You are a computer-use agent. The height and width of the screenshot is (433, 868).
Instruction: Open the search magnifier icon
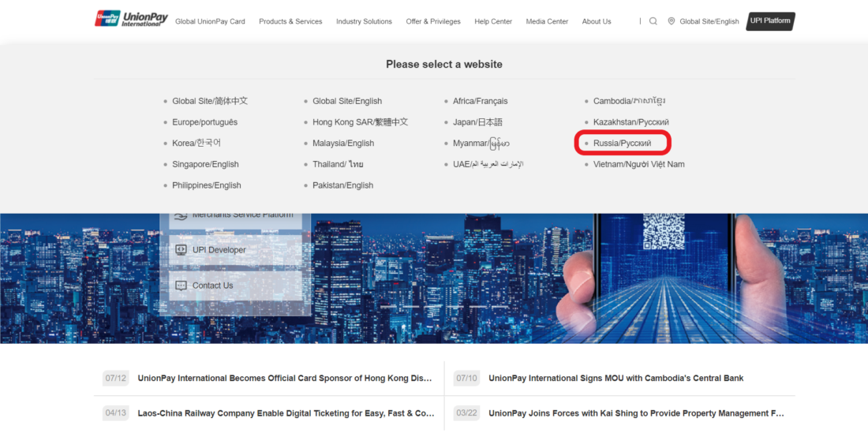point(653,21)
